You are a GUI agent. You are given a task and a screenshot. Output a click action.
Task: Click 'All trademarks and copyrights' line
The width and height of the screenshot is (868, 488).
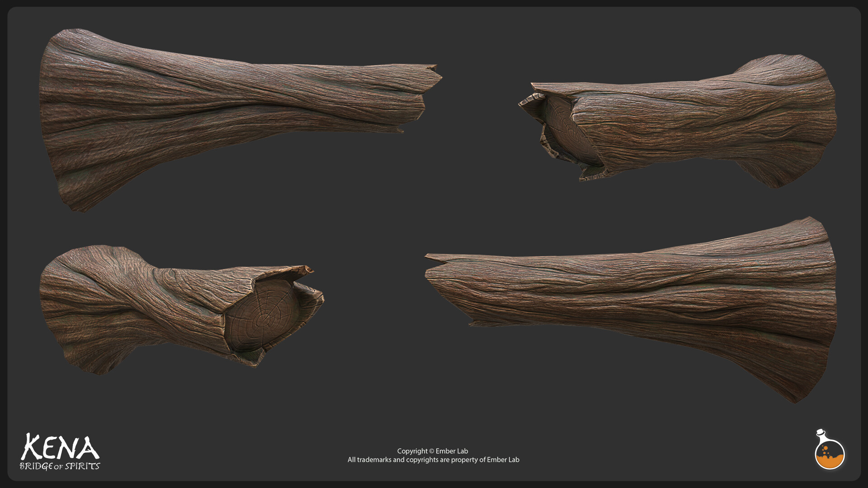[433, 460]
